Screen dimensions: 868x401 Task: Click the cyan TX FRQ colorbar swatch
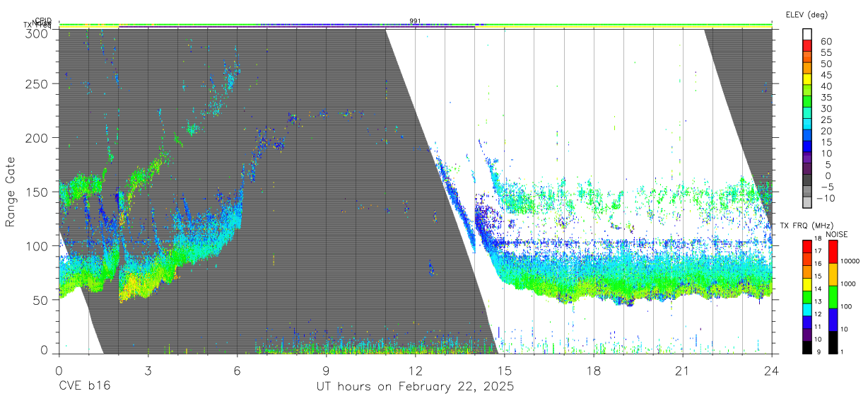809,310
